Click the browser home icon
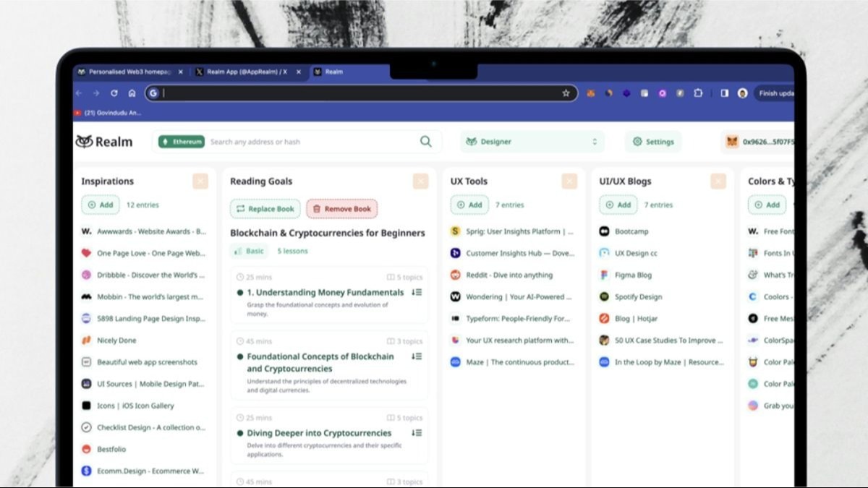The image size is (868, 488). [132, 93]
